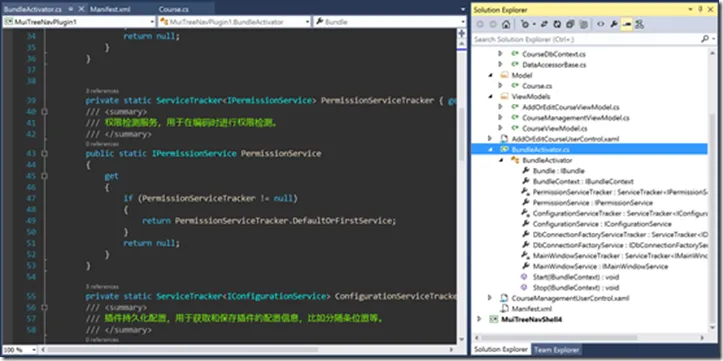Click Sync with Active Document icon
Screen dimensions: 723x361
[545, 24]
